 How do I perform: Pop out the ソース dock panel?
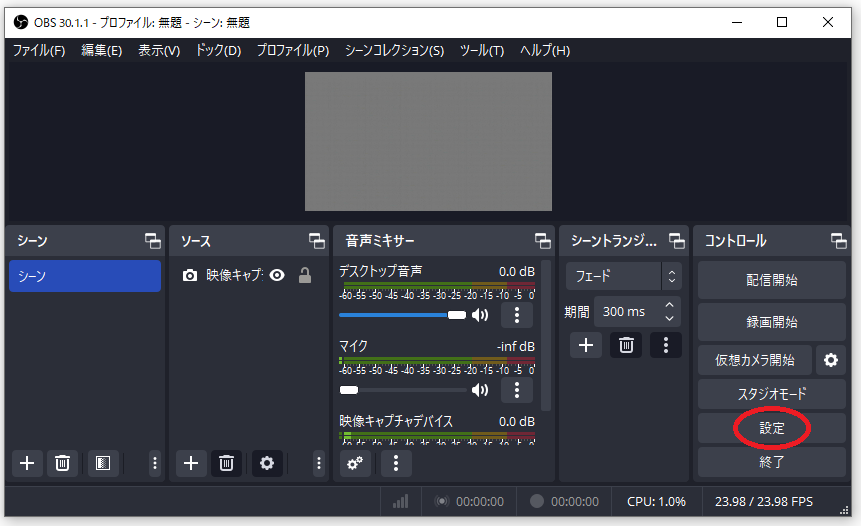pyautogui.click(x=317, y=240)
